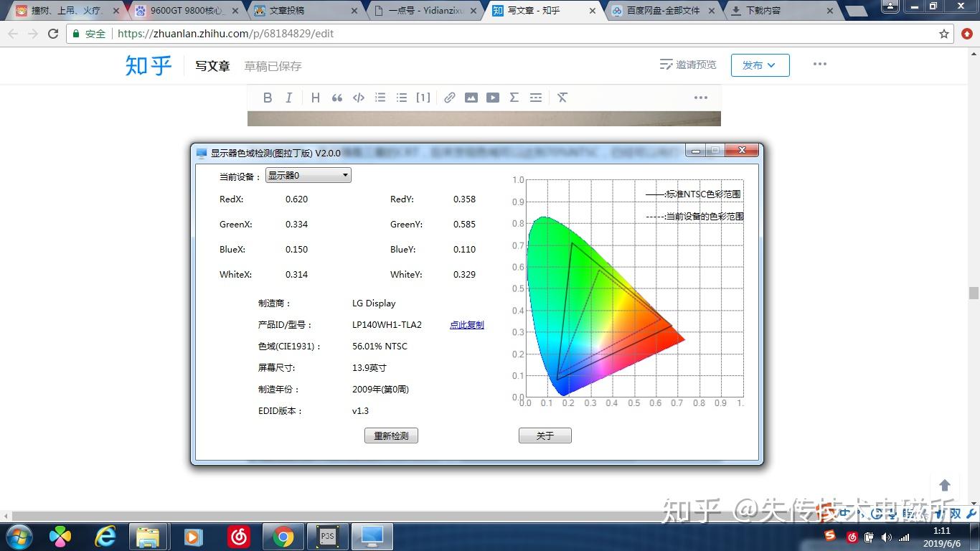Viewport: 980px width, 551px height.
Task: Insert a formula with sigma icon
Action: 514,98
